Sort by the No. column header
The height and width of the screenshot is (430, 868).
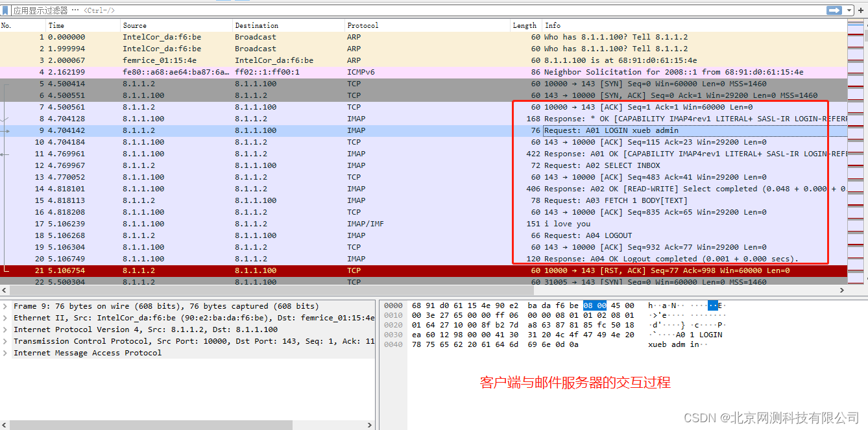coord(23,25)
